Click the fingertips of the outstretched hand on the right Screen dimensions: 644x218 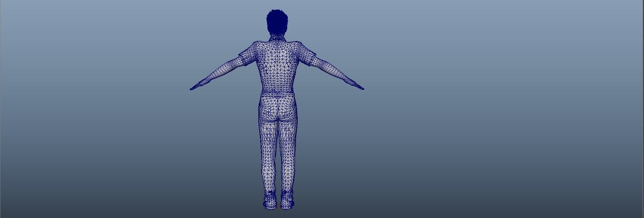pyautogui.click(x=361, y=88)
